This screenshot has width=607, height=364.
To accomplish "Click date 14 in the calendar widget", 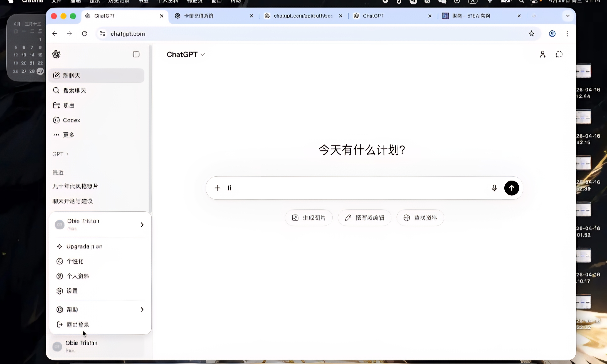I will pyautogui.click(x=32, y=55).
